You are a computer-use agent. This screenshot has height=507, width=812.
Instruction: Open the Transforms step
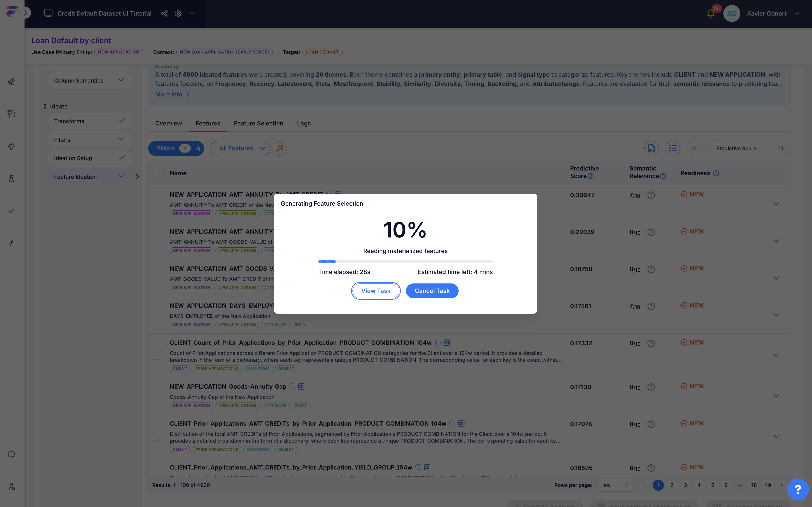click(x=90, y=121)
